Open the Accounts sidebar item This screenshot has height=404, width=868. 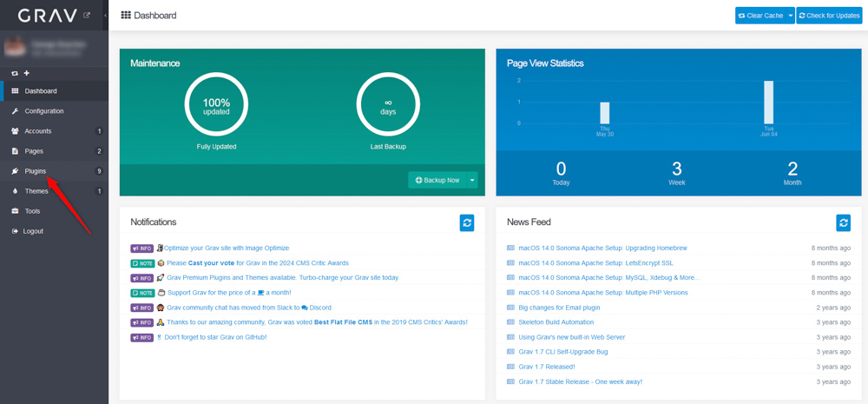[x=54, y=131]
